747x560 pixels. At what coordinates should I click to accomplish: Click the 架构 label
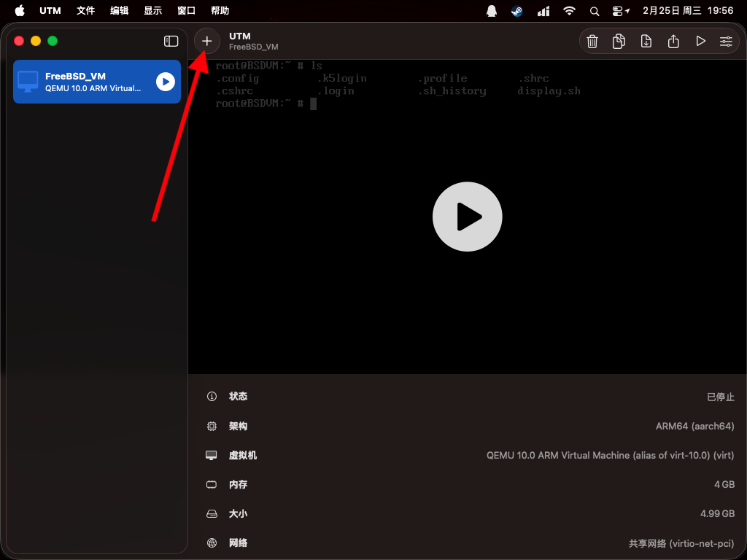(x=238, y=426)
